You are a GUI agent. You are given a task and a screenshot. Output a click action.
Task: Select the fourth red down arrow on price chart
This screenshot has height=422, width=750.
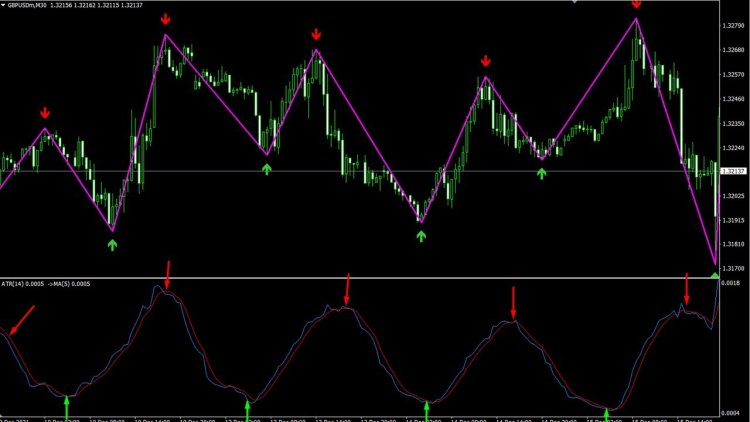486,61
